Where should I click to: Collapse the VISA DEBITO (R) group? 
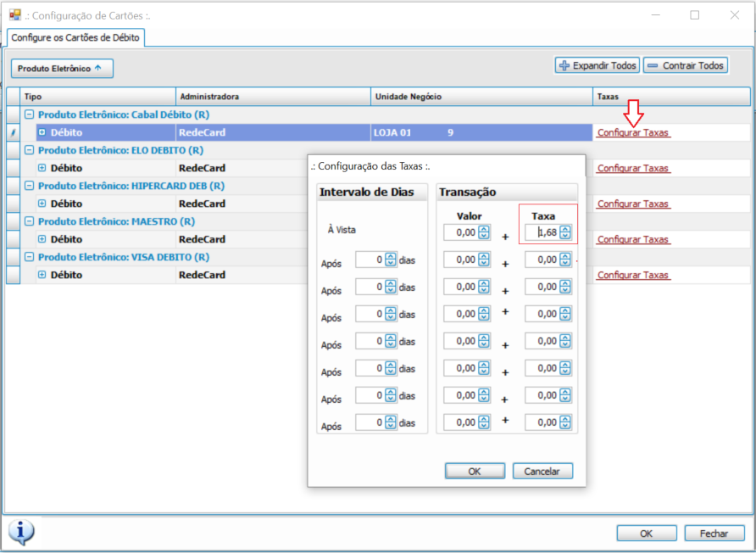[30, 257]
